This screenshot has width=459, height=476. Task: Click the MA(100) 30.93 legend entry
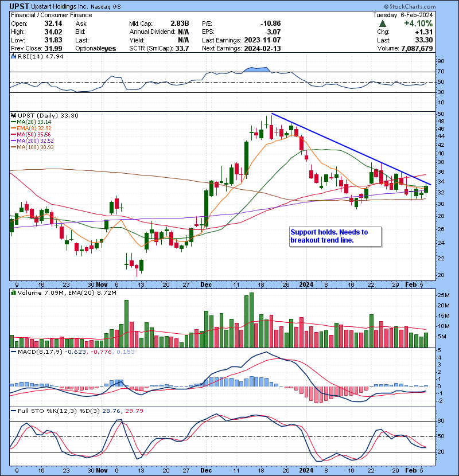coord(32,147)
